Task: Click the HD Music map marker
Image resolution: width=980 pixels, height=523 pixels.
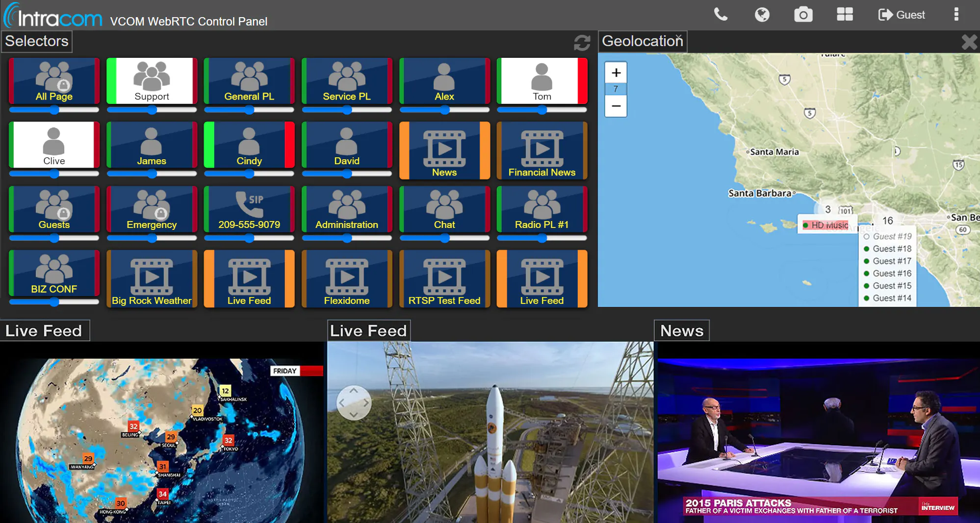Action: [826, 225]
